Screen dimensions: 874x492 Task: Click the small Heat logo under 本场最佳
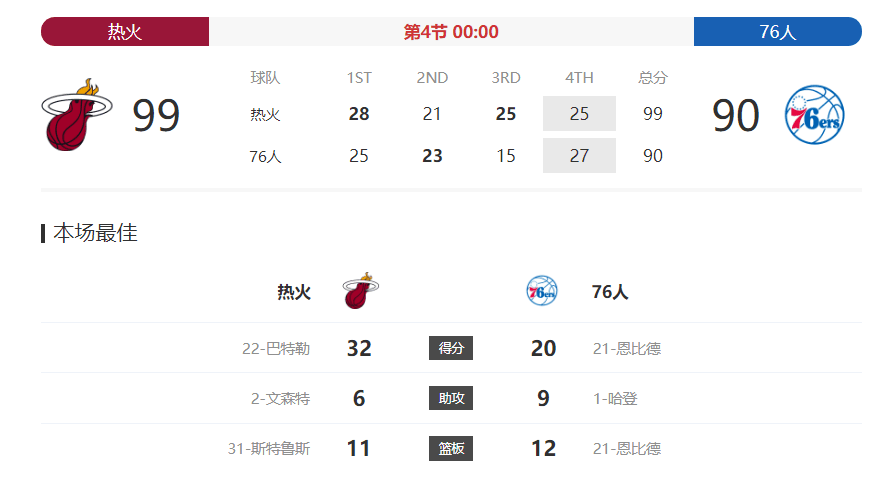point(361,291)
